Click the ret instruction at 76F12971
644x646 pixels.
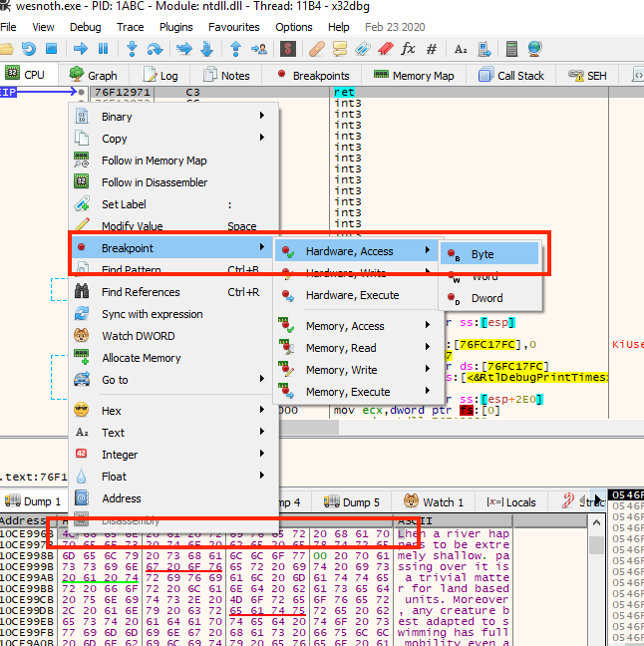pyautogui.click(x=344, y=92)
